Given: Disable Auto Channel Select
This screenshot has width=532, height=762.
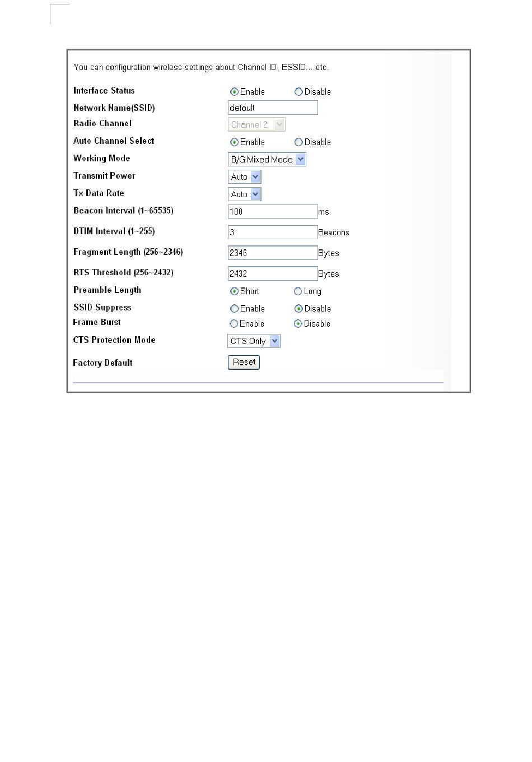Looking at the screenshot, I should pyautogui.click(x=298, y=142).
